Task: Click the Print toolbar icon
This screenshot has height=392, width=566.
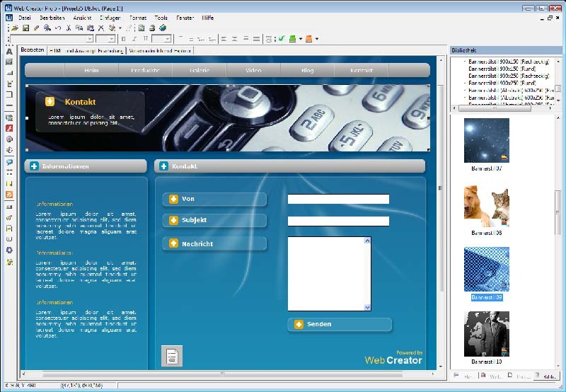Action: (152, 28)
